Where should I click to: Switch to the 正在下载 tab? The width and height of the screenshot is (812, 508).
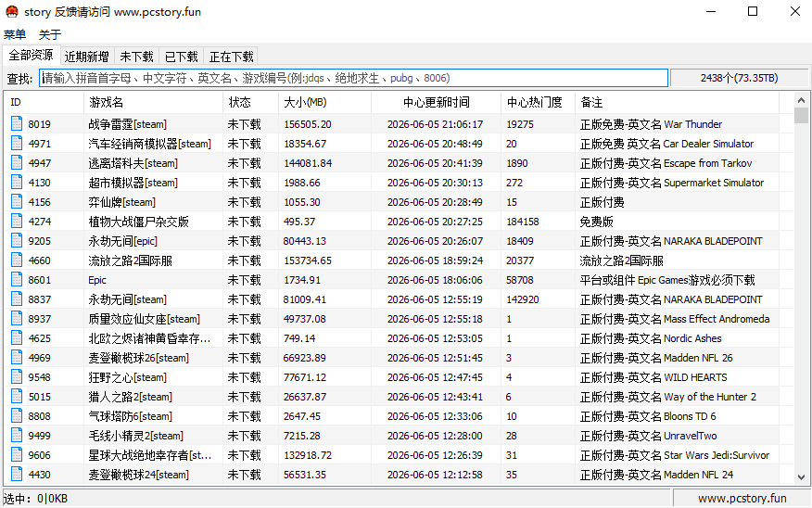pos(231,57)
